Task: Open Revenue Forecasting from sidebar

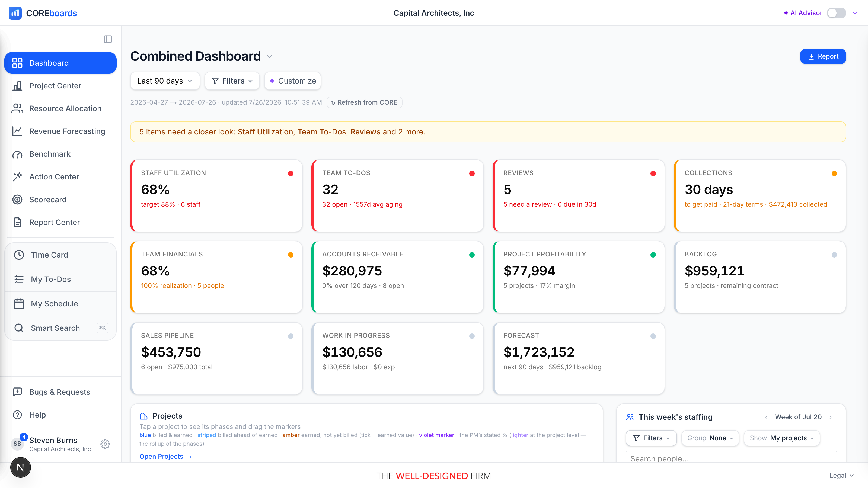Action: [60, 131]
